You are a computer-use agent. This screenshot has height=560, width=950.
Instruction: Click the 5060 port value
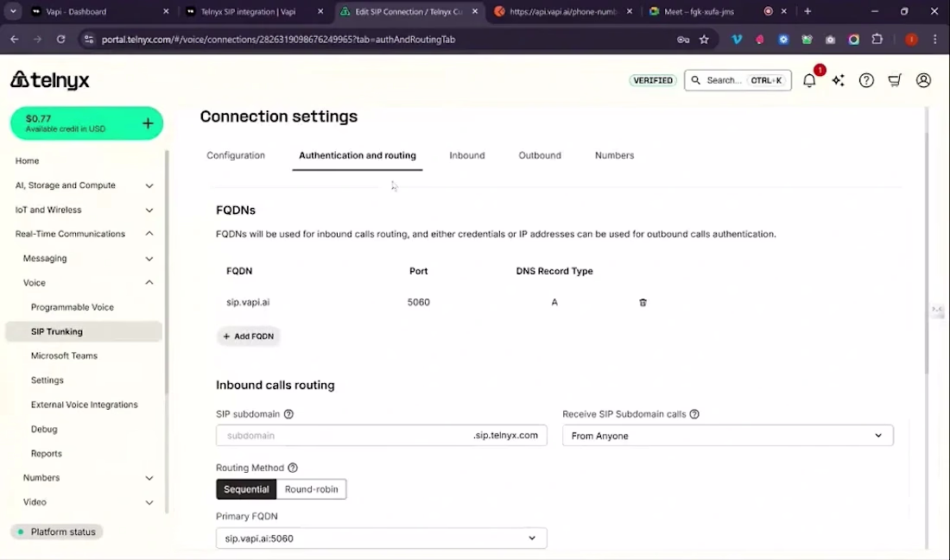[418, 302]
